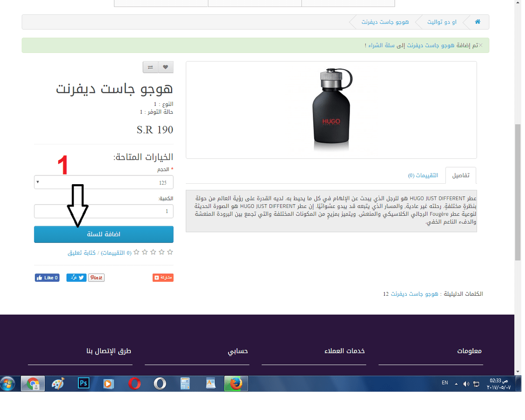Click the Hugo perfume bottle image
525x420 pixels.
331,110
